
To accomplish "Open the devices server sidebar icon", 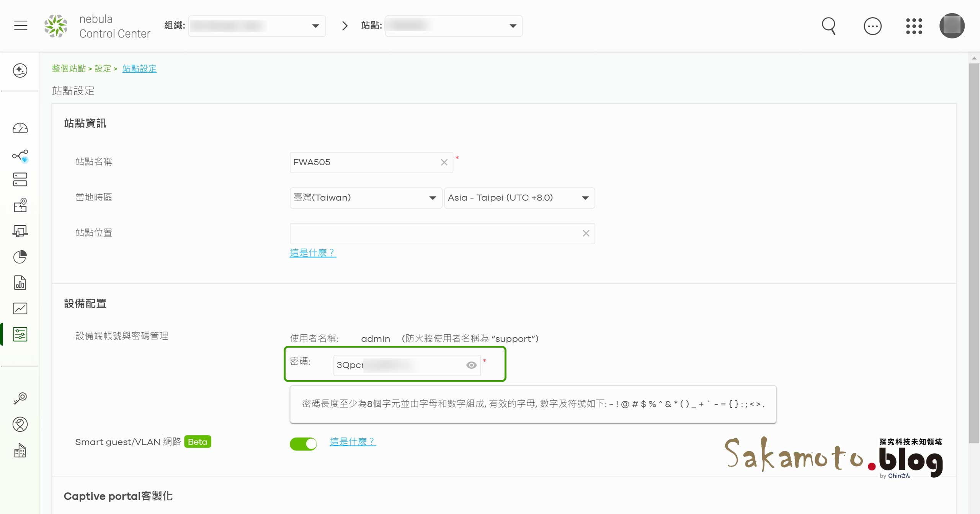I will (x=20, y=180).
